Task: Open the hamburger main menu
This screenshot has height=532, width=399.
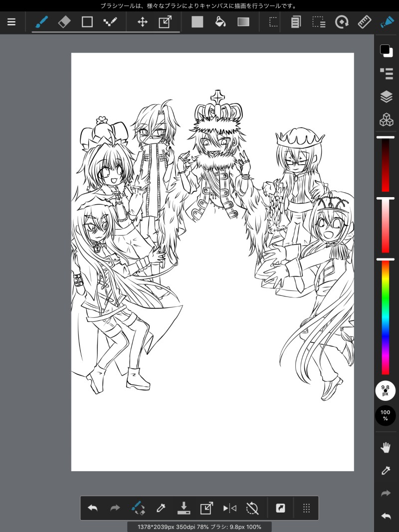Action: coord(11,22)
